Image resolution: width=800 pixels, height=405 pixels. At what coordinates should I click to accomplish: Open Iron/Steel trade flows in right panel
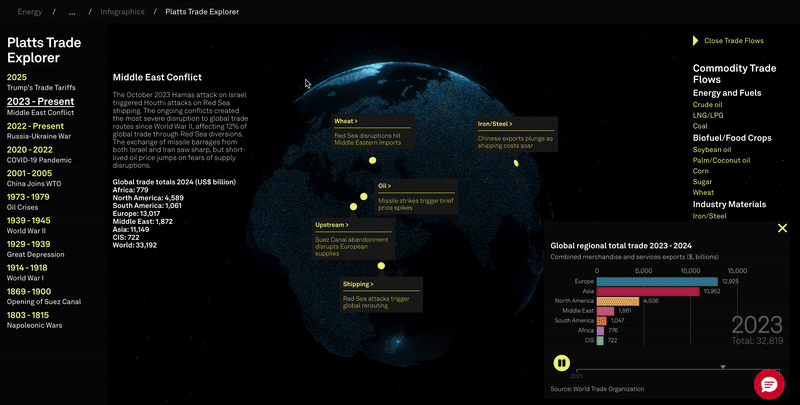pos(709,216)
